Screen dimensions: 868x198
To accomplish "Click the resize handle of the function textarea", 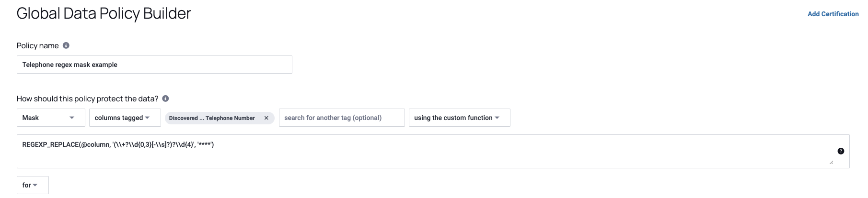I will (831, 163).
